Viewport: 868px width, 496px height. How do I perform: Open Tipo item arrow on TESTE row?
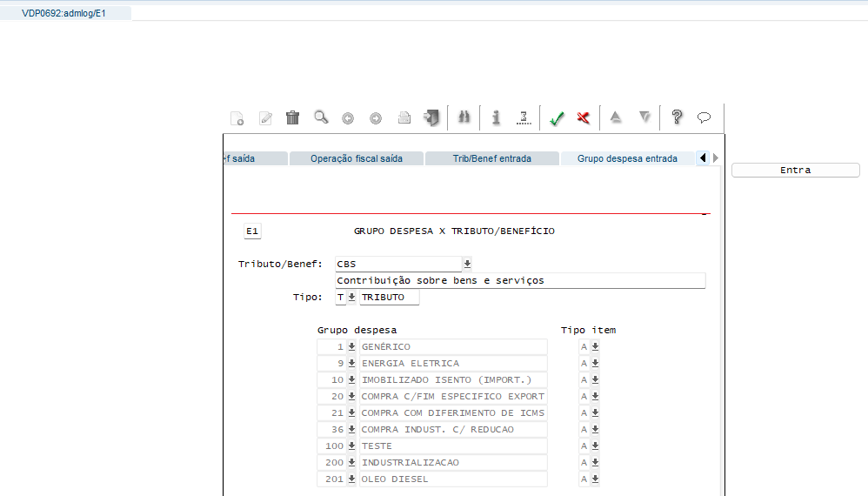coord(595,446)
